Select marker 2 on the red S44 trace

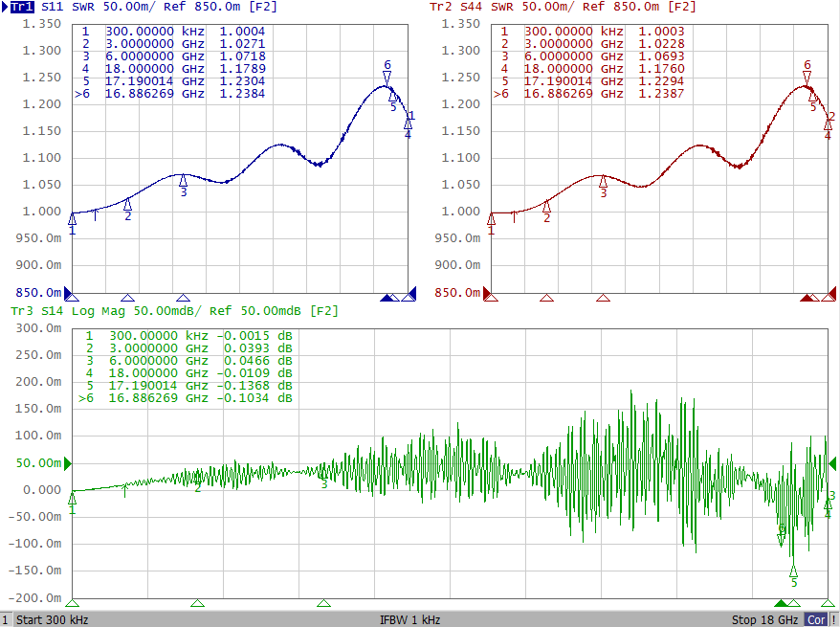point(546,206)
